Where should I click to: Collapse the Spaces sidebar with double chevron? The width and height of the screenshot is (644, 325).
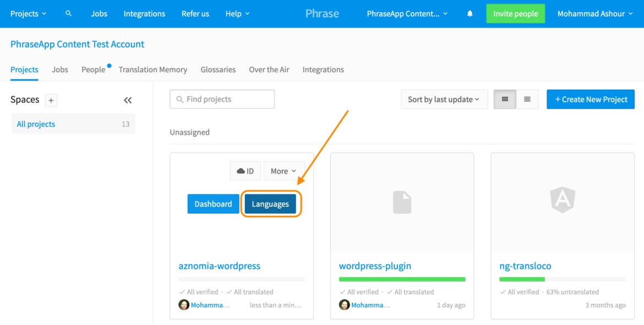click(x=128, y=100)
